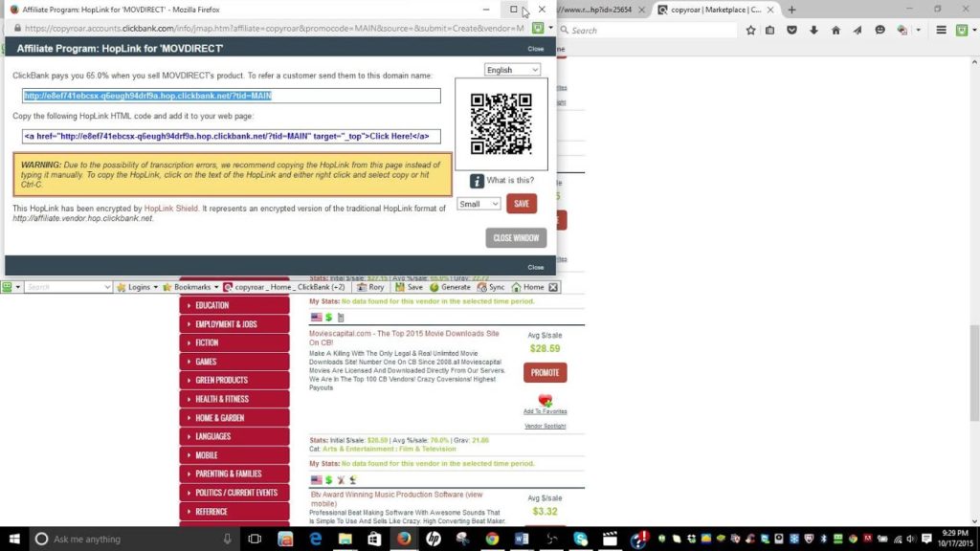Open the RoboForm search box dropdown arrow

[x=107, y=287]
